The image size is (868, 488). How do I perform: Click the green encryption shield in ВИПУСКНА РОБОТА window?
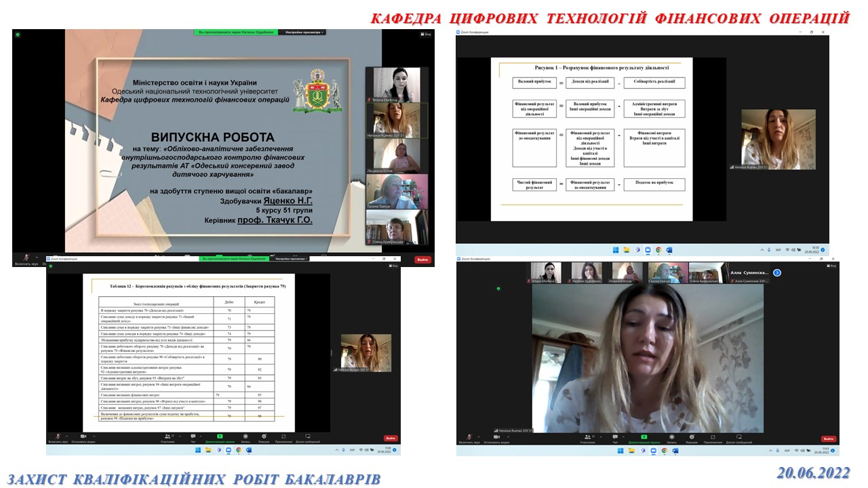tap(18, 34)
